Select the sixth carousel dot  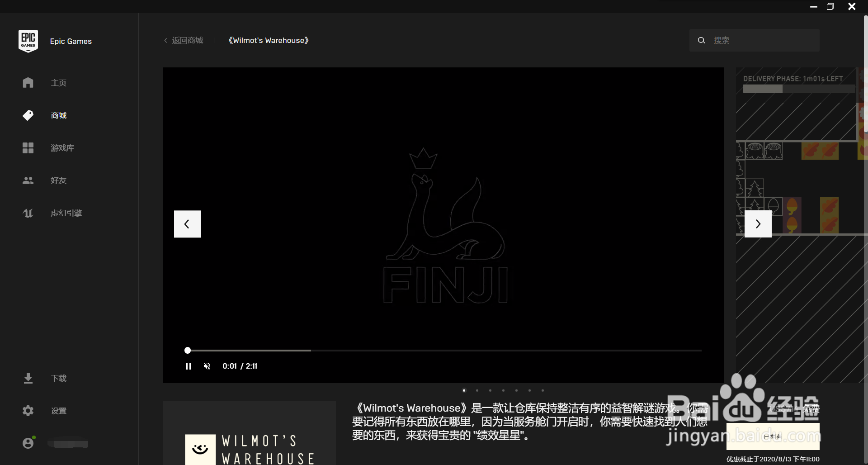[x=529, y=390]
